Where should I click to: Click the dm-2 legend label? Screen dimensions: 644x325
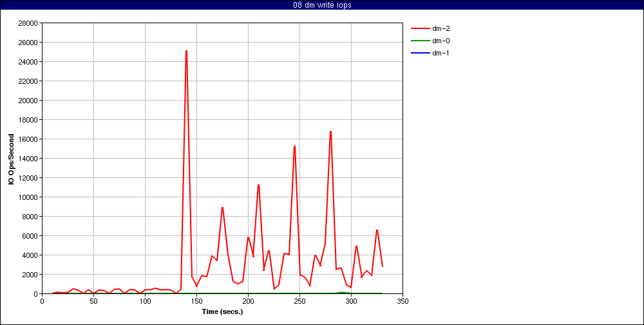click(x=442, y=29)
